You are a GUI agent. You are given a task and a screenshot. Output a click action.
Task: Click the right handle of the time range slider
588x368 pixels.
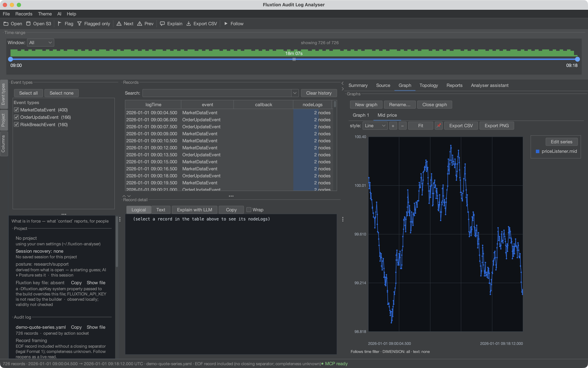click(x=577, y=59)
